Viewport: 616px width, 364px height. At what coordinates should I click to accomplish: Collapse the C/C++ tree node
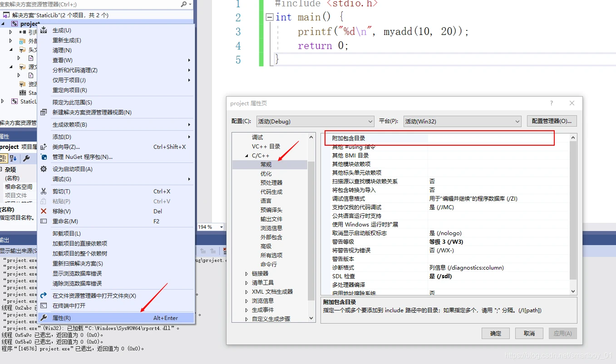(246, 156)
